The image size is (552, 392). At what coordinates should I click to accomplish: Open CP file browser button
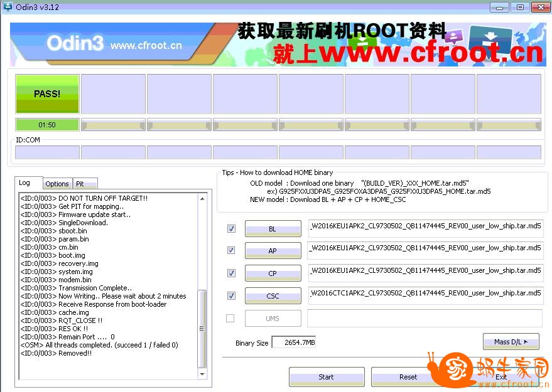coord(273,273)
